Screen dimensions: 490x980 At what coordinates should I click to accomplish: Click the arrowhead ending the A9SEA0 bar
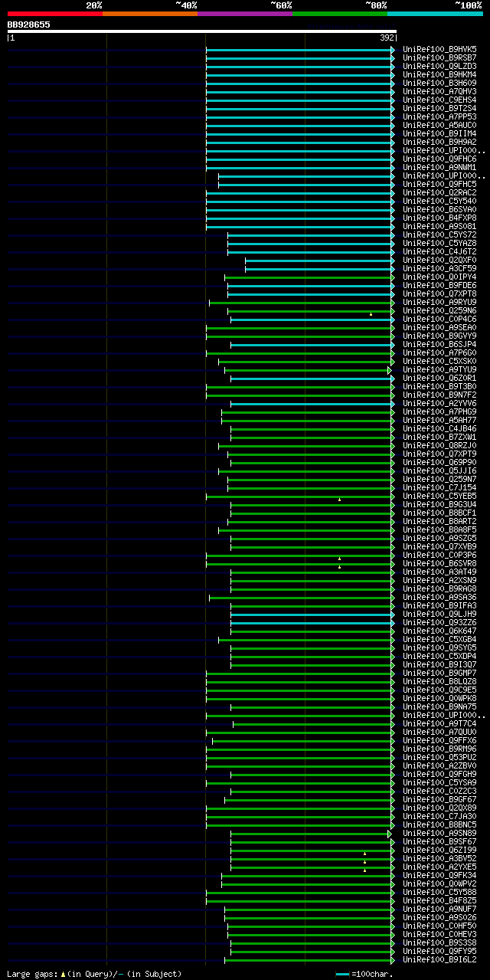(393, 327)
